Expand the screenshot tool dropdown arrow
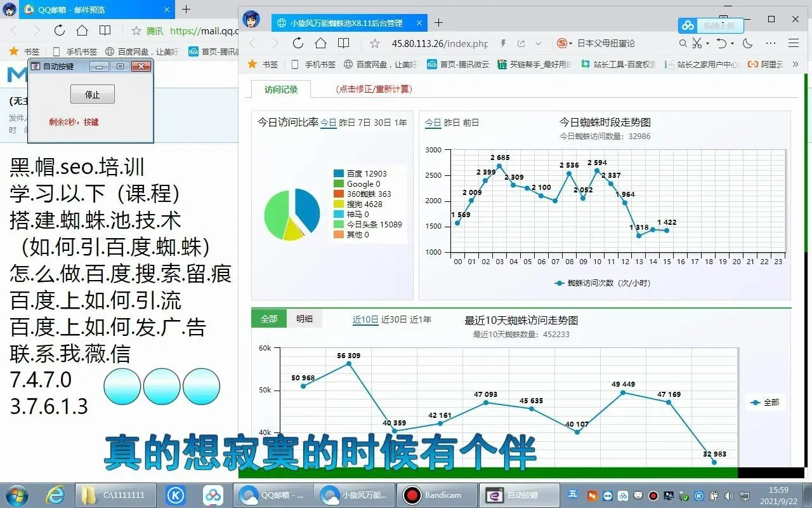Screen dimensions: 812x508 tap(707, 43)
